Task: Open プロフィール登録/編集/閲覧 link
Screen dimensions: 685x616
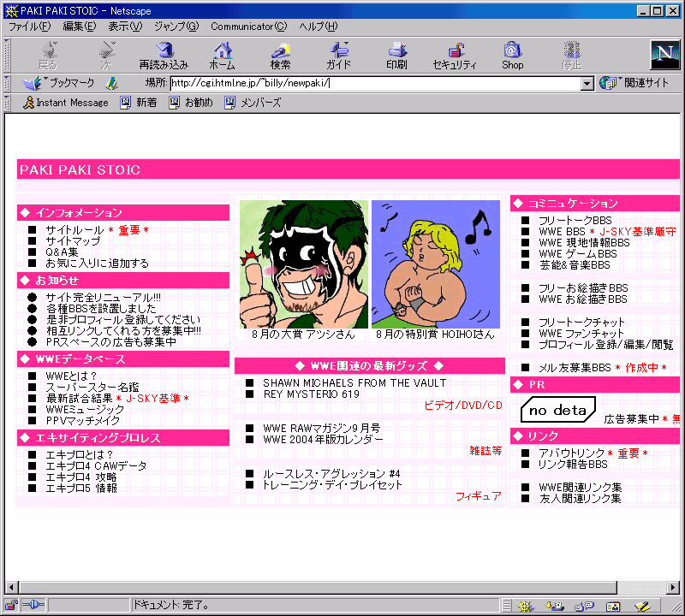Action: [x=606, y=345]
